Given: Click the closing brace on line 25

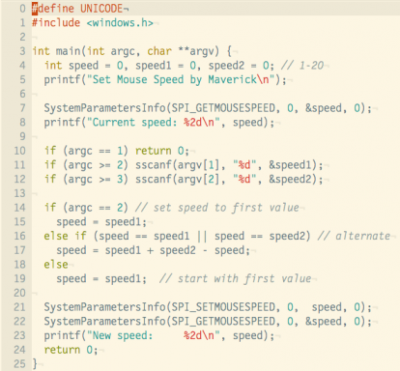Looking at the screenshot, I should pos(35,364).
